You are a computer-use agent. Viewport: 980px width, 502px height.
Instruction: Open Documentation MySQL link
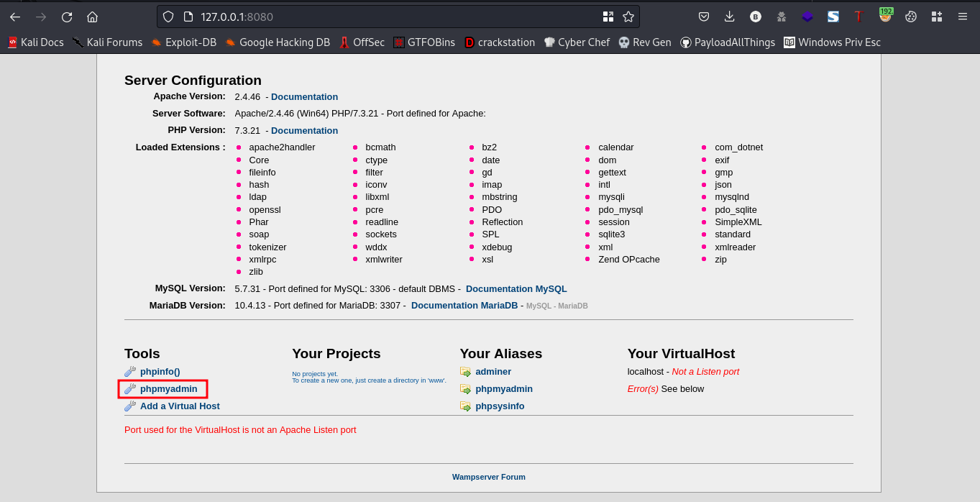(516, 288)
